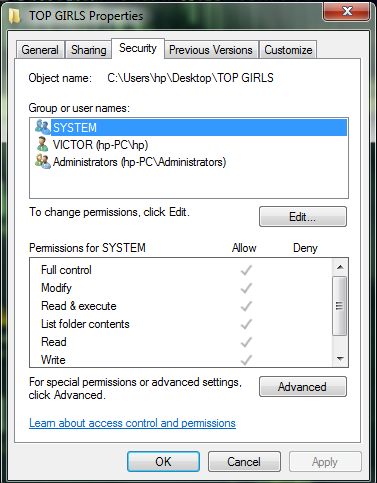Click Allow checkmark for Modify

pos(246,288)
